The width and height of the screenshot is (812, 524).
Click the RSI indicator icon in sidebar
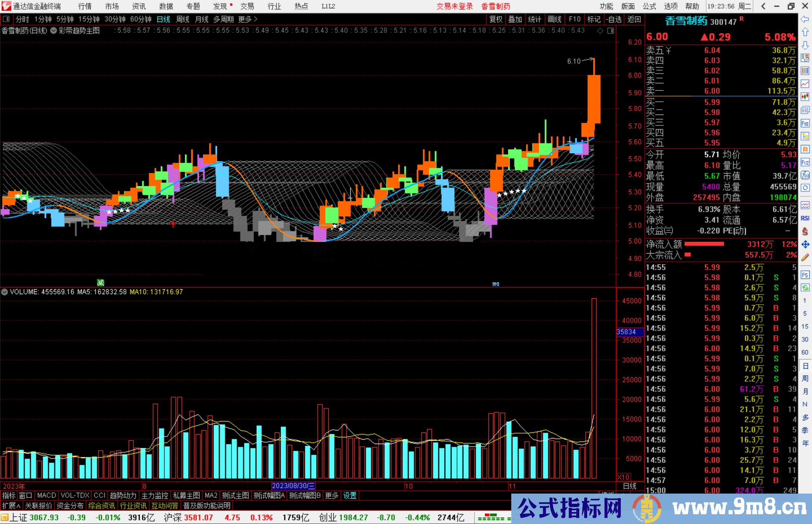(805, 218)
